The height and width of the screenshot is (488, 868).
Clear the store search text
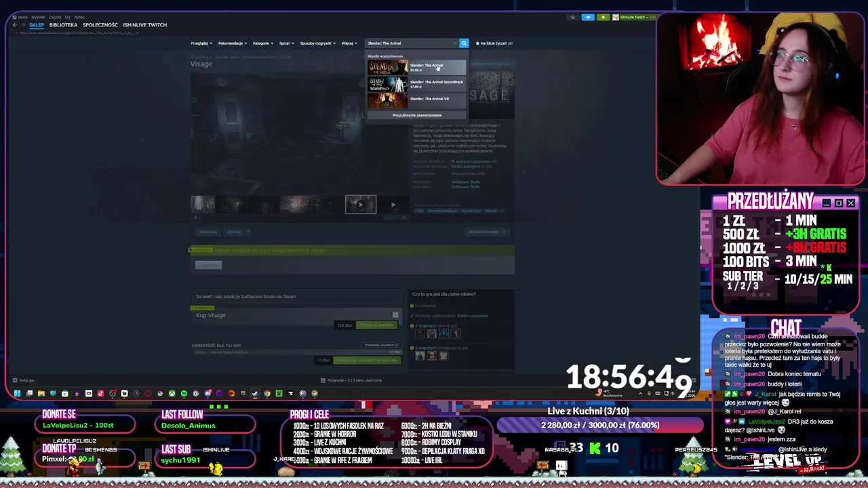[455, 43]
